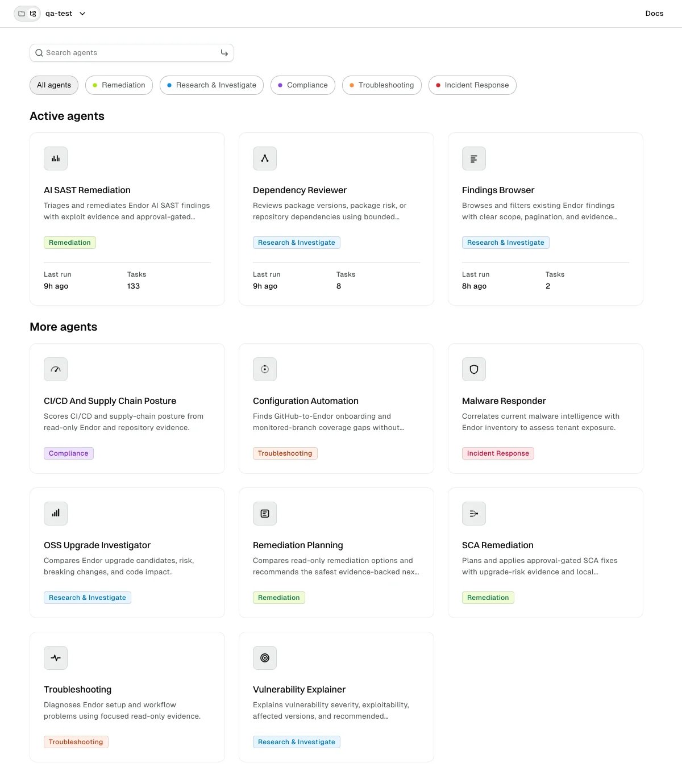Click Remediation tag on Remediation Planning card
Screen dimensions: 682x784
pyautogui.click(x=279, y=598)
